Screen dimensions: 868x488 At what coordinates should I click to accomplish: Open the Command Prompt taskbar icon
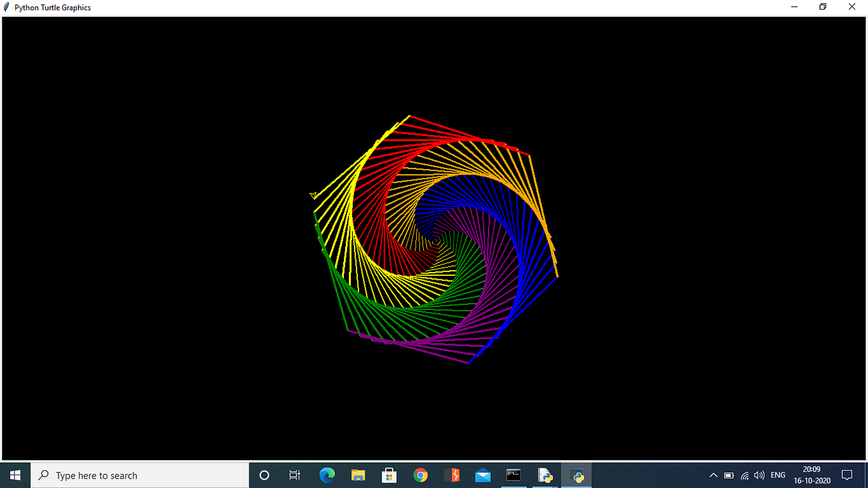coord(513,475)
